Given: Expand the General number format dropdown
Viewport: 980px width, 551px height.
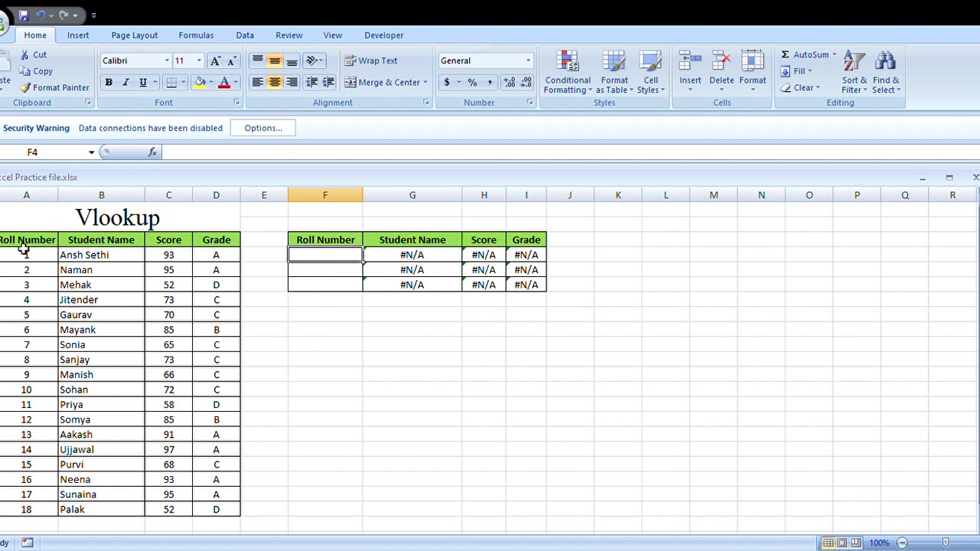Looking at the screenshot, I should pyautogui.click(x=528, y=60).
